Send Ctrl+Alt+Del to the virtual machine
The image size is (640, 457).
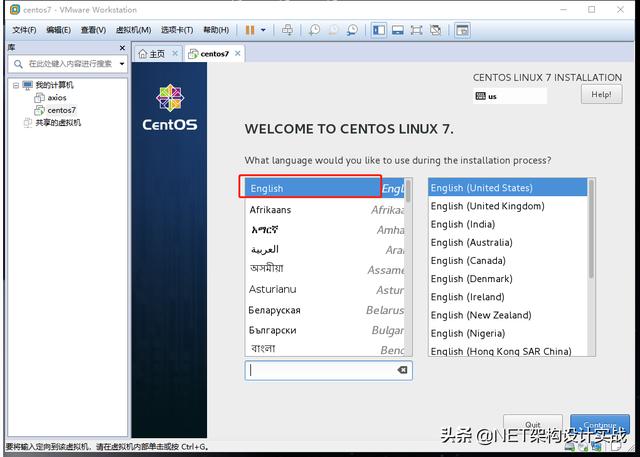pos(287,30)
